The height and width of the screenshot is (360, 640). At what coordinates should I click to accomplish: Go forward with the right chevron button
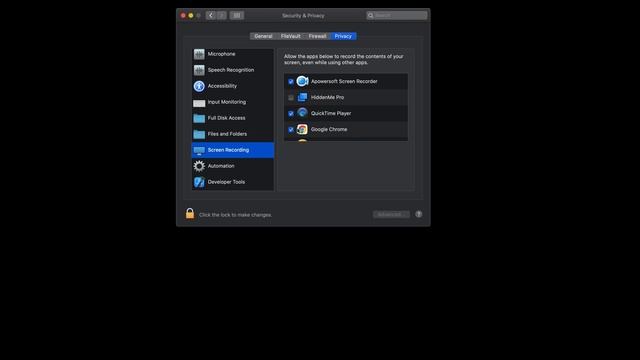222,16
